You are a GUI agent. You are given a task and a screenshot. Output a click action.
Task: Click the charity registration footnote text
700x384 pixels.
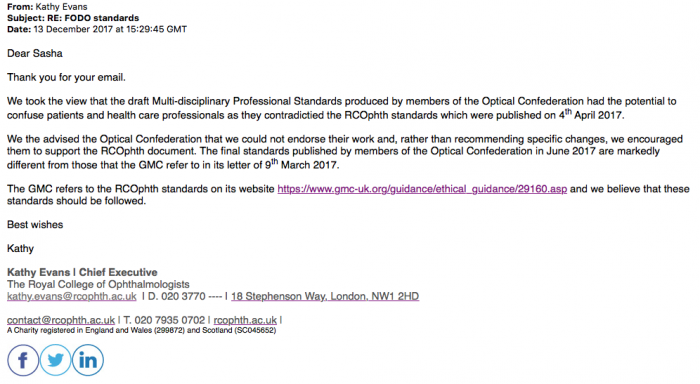point(142,330)
